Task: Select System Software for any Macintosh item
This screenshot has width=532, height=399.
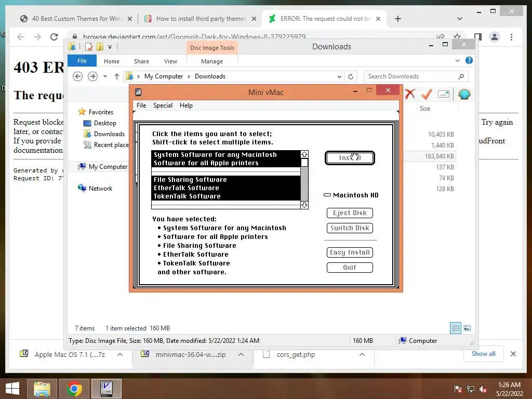Action: [x=226, y=155]
